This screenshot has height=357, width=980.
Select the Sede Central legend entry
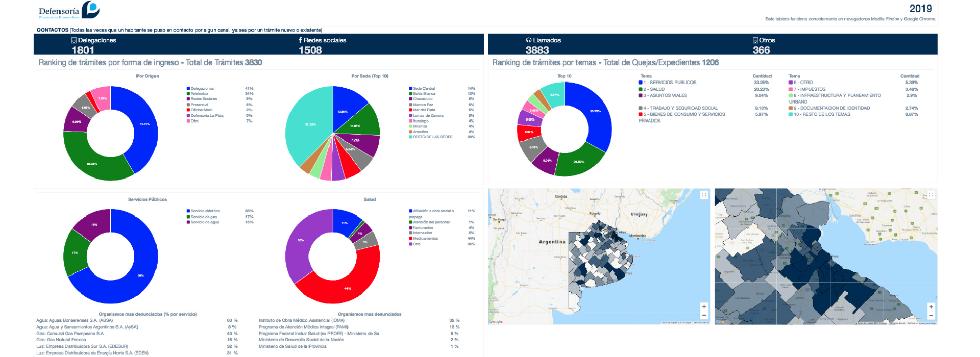[x=424, y=89]
